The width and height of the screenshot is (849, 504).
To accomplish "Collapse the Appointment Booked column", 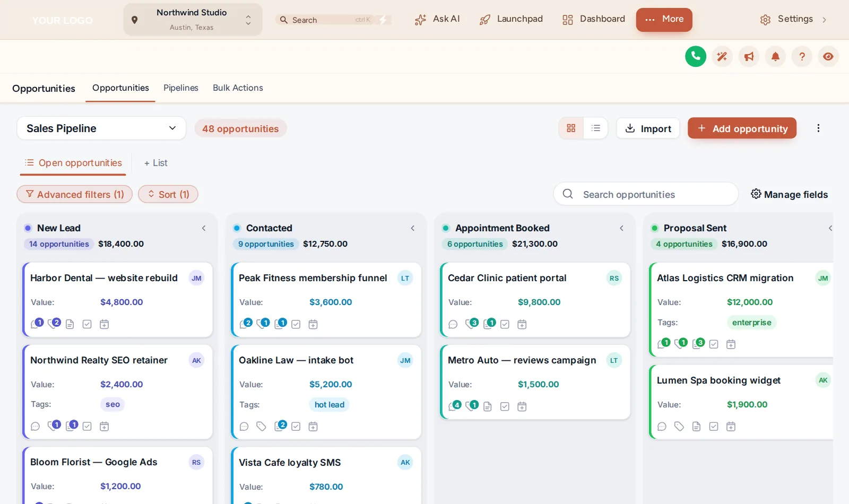I will 621,228.
